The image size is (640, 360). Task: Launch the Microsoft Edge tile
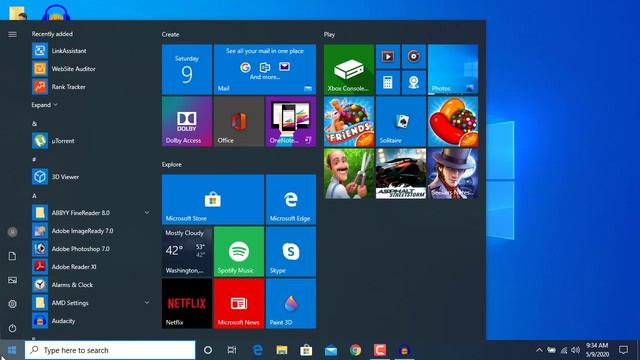(x=291, y=200)
